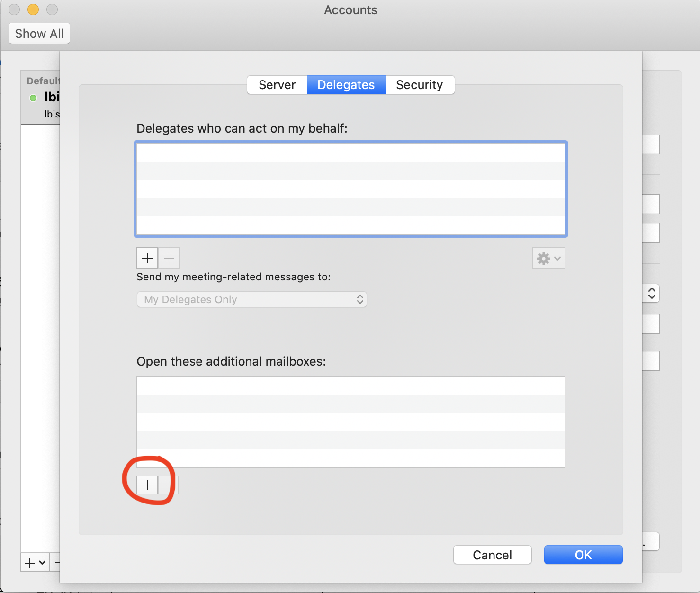Switch to the Server tab
The height and width of the screenshot is (593, 700).
pos(277,85)
